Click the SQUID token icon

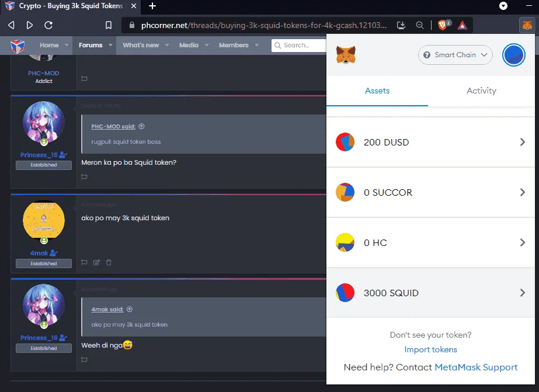(x=345, y=293)
